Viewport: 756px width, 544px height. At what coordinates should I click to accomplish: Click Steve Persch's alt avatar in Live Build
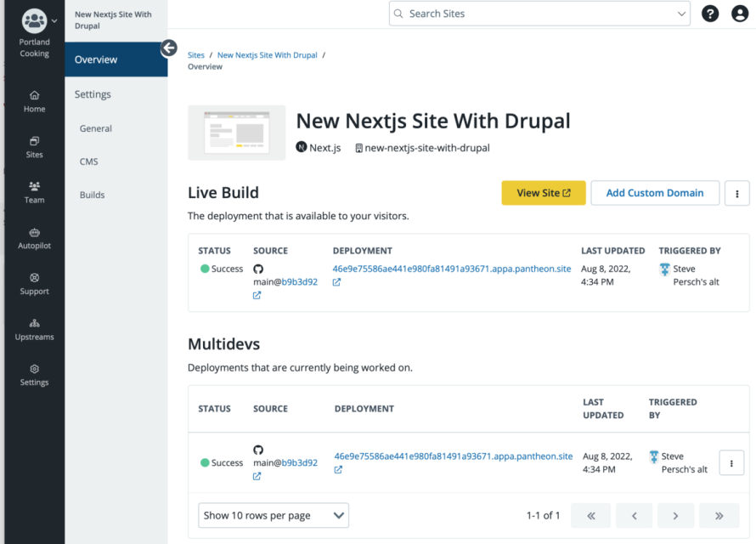tap(664, 269)
